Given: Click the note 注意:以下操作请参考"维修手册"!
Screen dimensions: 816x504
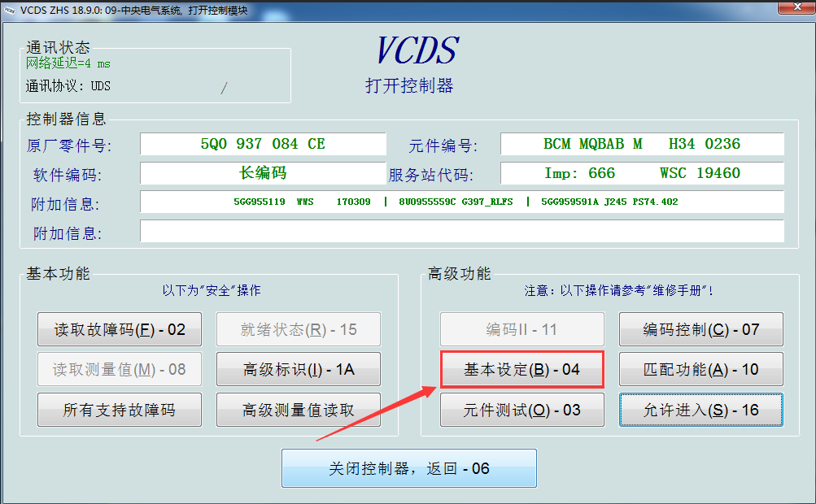Looking at the screenshot, I should pos(619,290).
